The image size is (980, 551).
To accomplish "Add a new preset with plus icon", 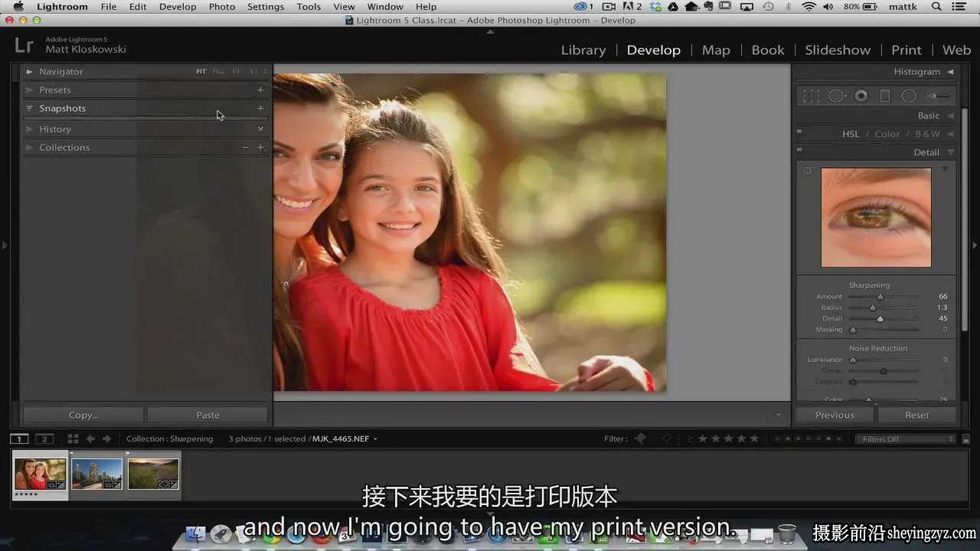I will tap(260, 90).
